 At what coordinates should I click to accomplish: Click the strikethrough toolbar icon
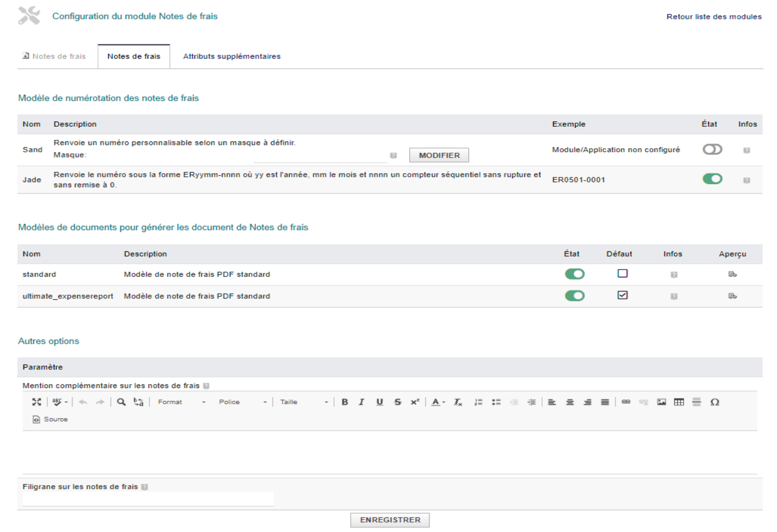coord(398,402)
